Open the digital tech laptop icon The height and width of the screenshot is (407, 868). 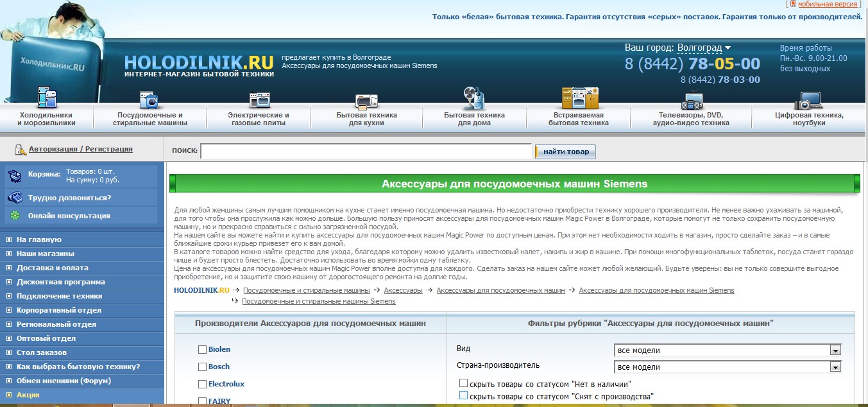[x=808, y=101]
